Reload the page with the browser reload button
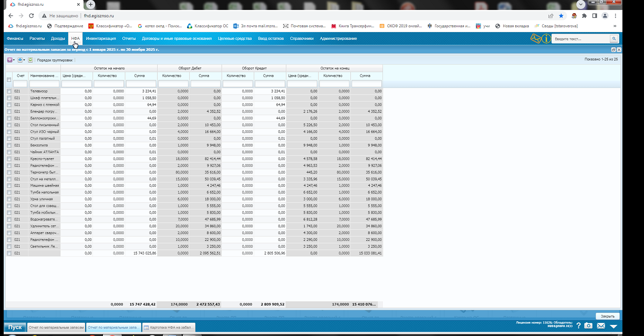 tap(32, 16)
